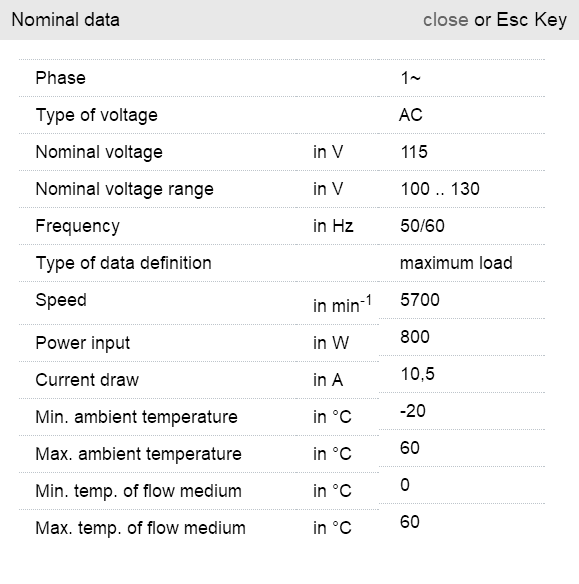Select the Speed row label
Viewport: 579px width, 584px height.
(61, 300)
